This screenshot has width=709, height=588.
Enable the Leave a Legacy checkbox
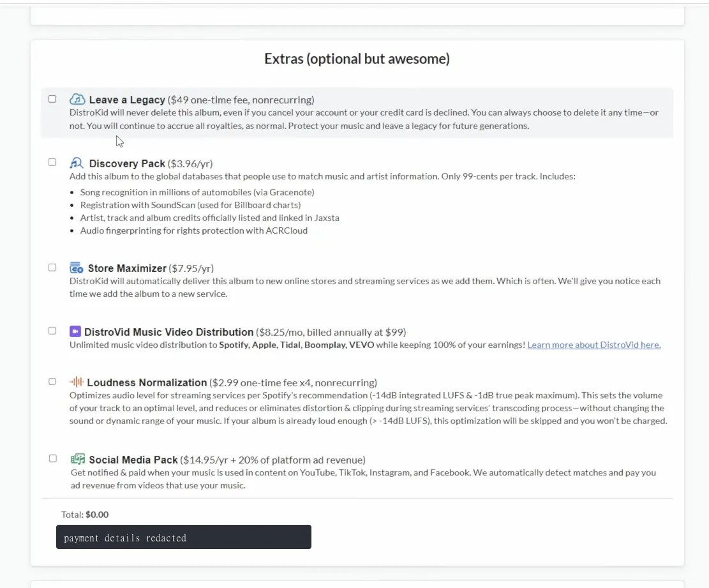52,99
